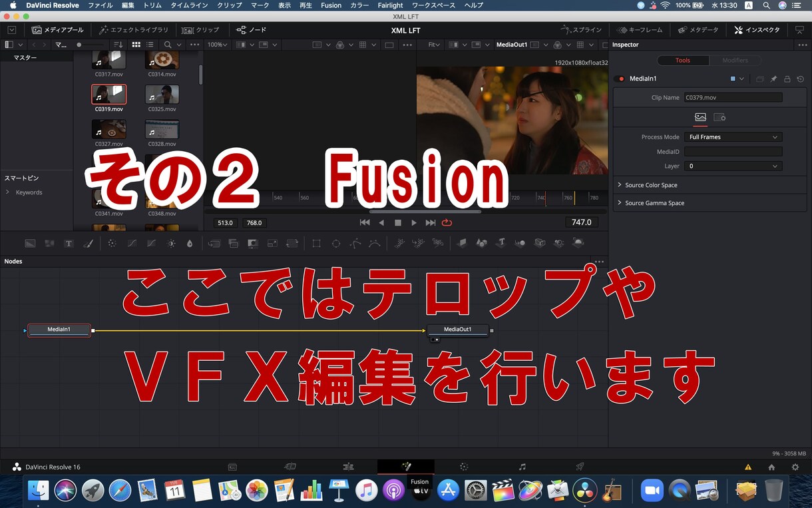The width and height of the screenshot is (812, 508).
Task: Add a BSpline mask tool
Action: 375,244
